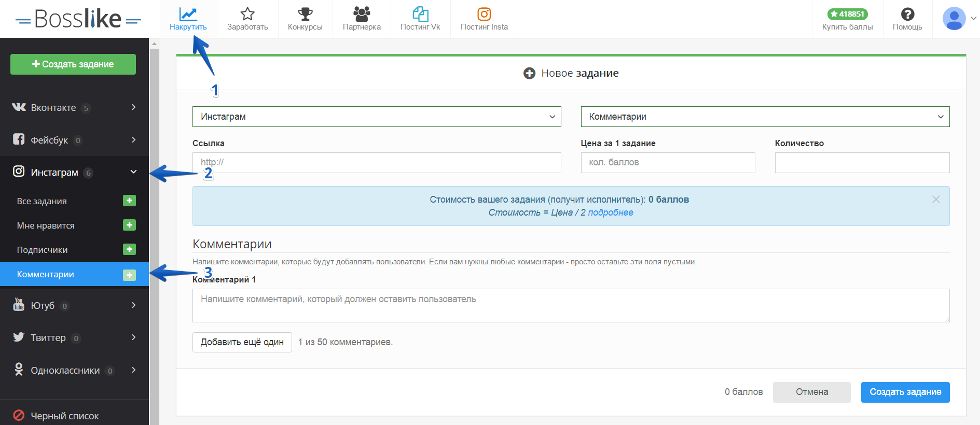Open the Инстаграм social network dropdown
This screenshot has height=425, width=980.
[377, 117]
